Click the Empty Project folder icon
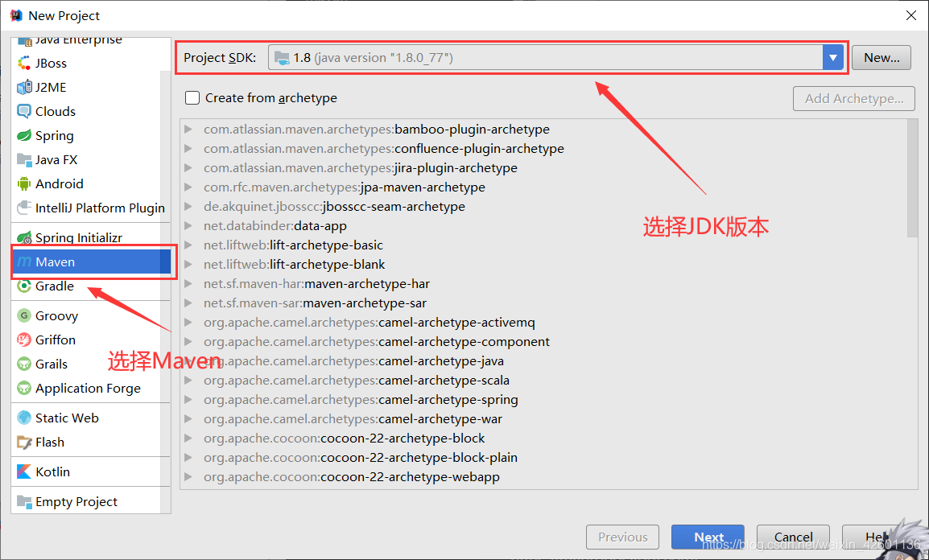The image size is (929, 560). tap(24, 501)
